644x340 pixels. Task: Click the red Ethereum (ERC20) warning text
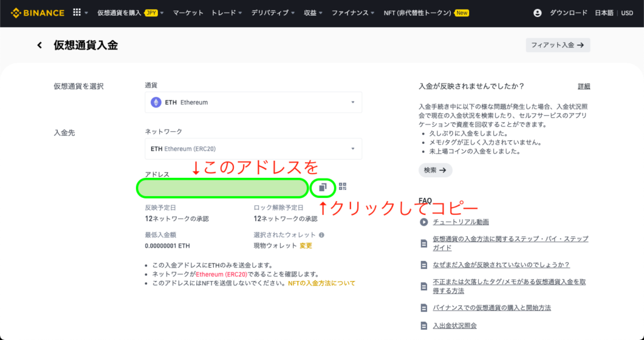221,274
